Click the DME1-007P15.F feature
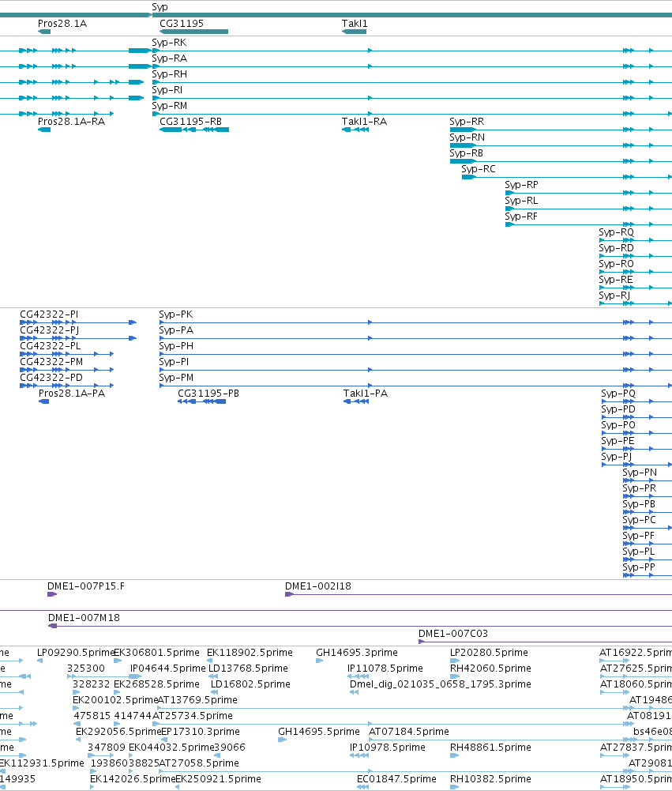 pos(52,594)
